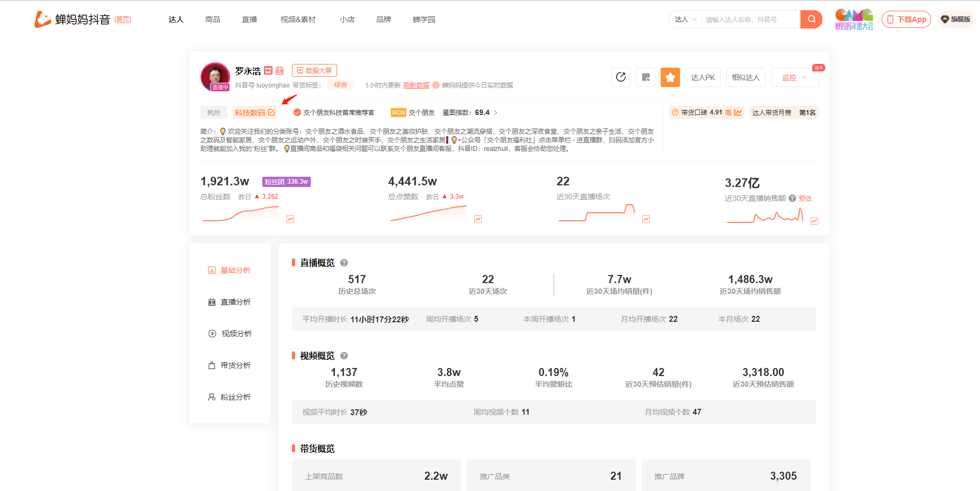Click help icon next to 视频概览
Viewport: 980px width, 491px height.
[344, 356]
